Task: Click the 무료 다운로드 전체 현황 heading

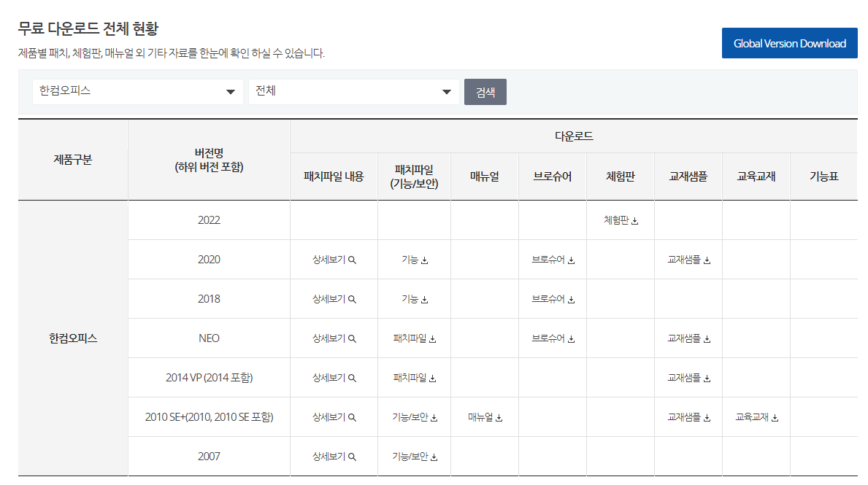Action: (x=88, y=28)
